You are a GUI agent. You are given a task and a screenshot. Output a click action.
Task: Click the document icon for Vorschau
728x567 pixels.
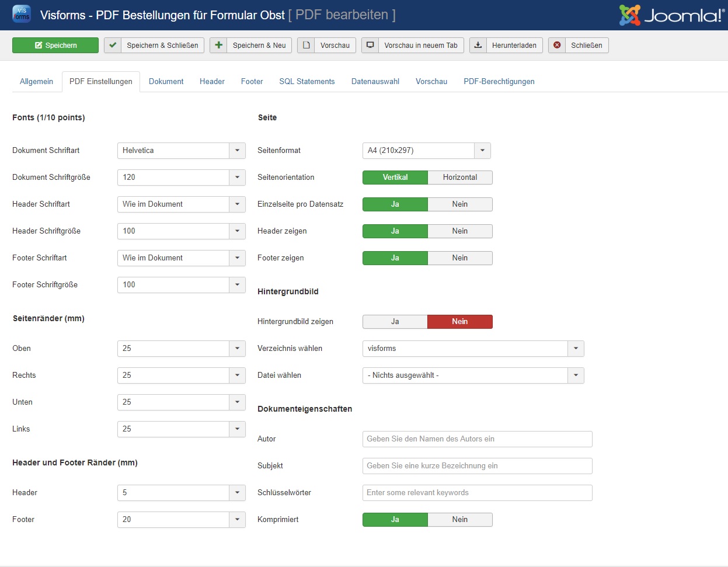coord(306,46)
